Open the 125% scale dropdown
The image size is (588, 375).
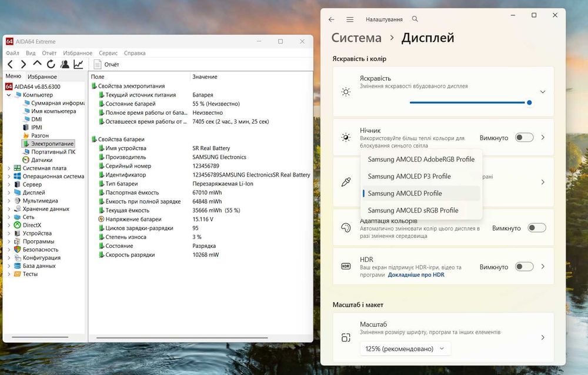pos(405,349)
